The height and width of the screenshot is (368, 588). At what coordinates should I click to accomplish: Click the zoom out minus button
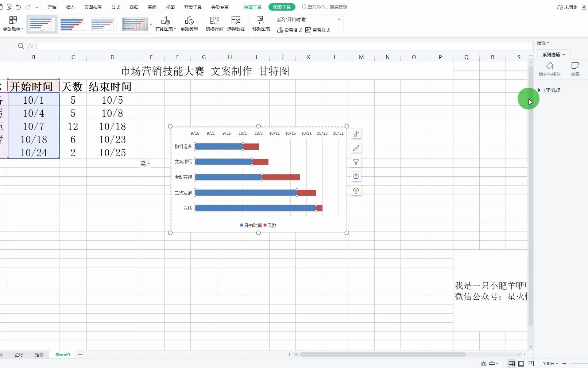(x=564, y=364)
